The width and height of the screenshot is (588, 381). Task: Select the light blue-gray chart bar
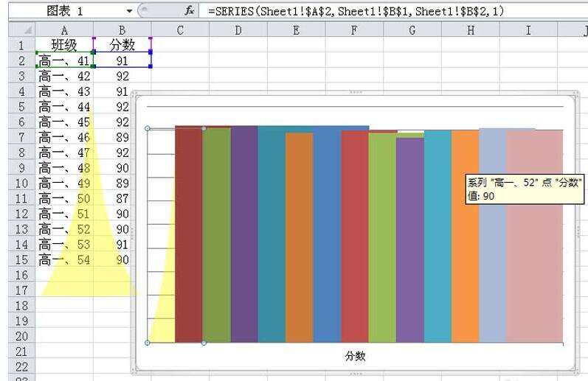493,235
